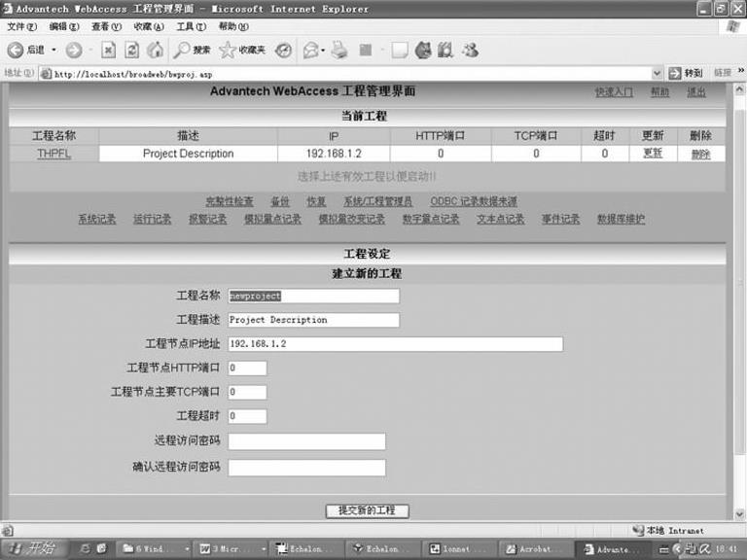Click the 工程名称 input field
This screenshot has height=560, width=747.
313,296
